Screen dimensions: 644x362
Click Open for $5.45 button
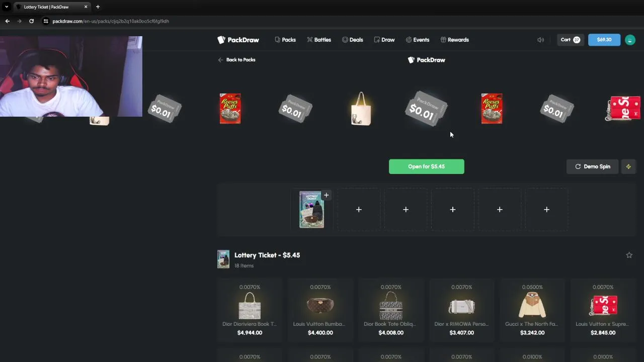427,166
